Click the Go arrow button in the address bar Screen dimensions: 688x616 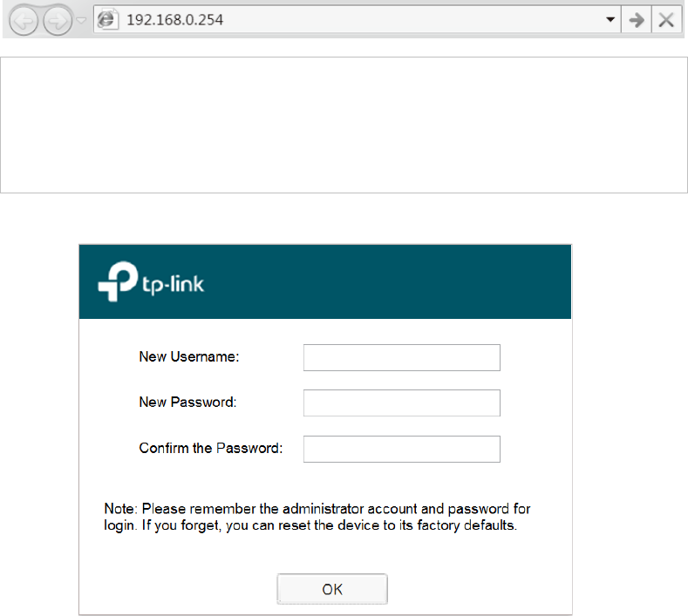[x=637, y=20]
